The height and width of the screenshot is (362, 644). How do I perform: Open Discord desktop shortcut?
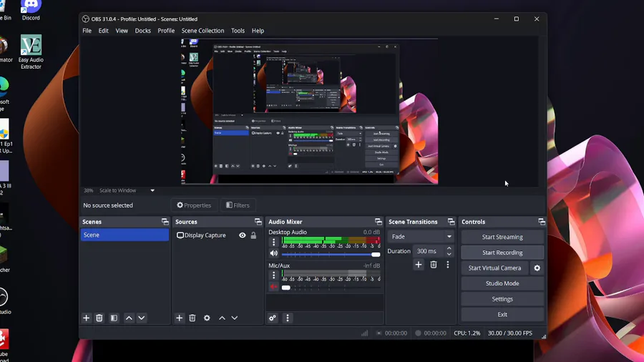31,10
